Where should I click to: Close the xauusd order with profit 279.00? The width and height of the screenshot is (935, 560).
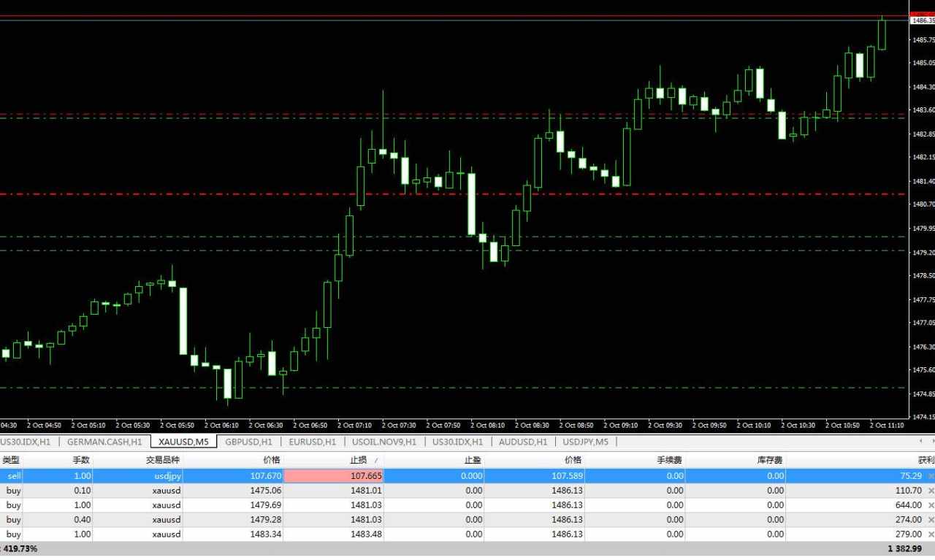(931, 534)
